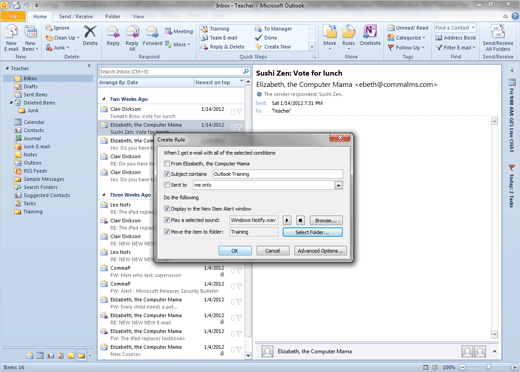Select the Sent Items folder
The width and height of the screenshot is (520, 372).
click(35, 95)
